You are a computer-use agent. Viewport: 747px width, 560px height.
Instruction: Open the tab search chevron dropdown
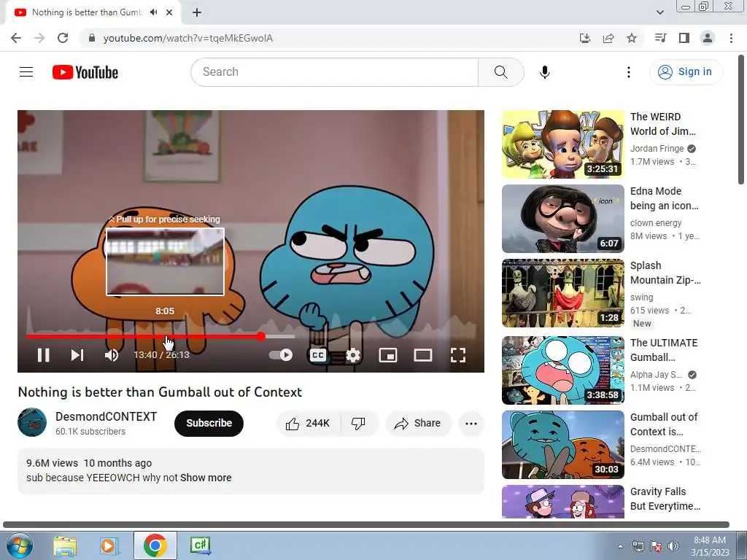pyautogui.click(x=659, y=12)
